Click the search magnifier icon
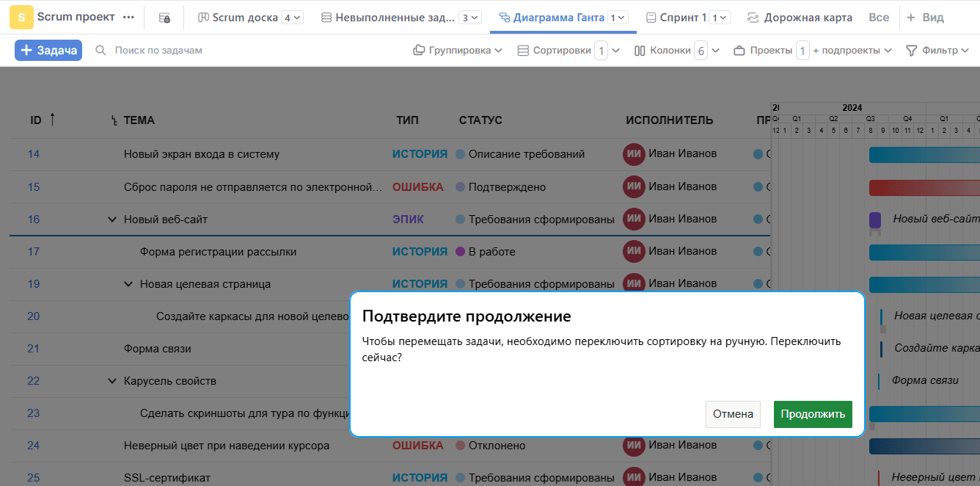 pyautogui.click(x=100, y=51)
